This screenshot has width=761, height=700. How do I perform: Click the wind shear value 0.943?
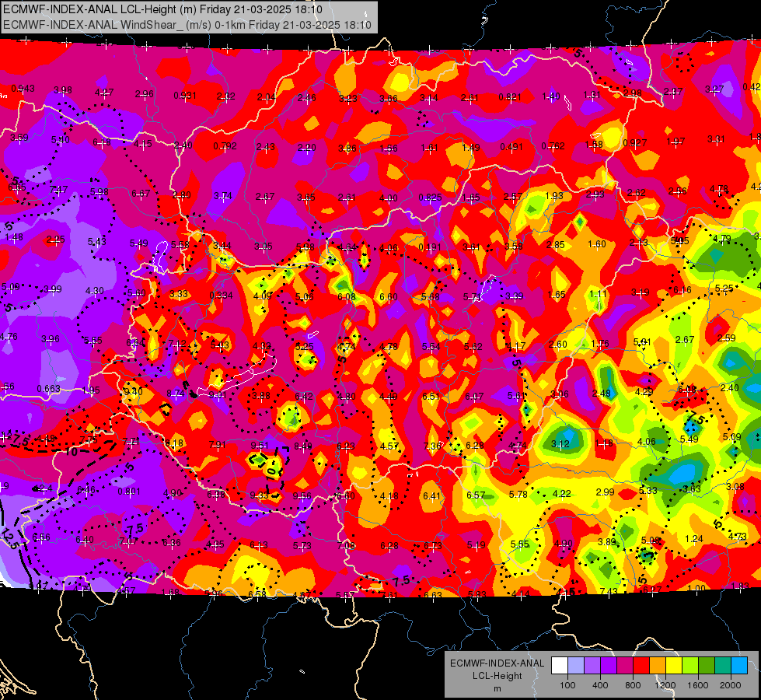click(23, 89)
